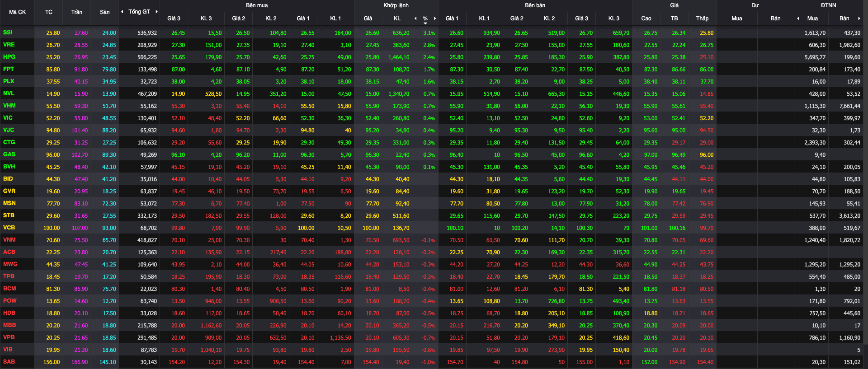Screen dimensions: 868x369
Task: Click the TPB ticker symbol
Action: 9,276
